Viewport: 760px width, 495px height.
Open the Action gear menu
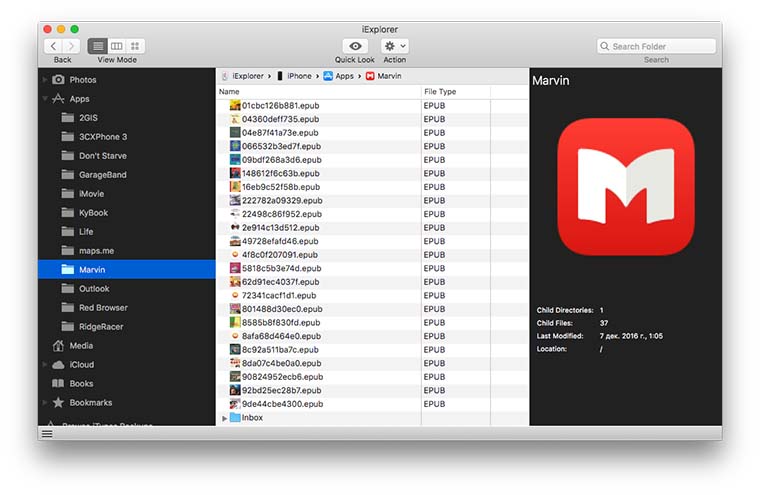pos(394,46)
